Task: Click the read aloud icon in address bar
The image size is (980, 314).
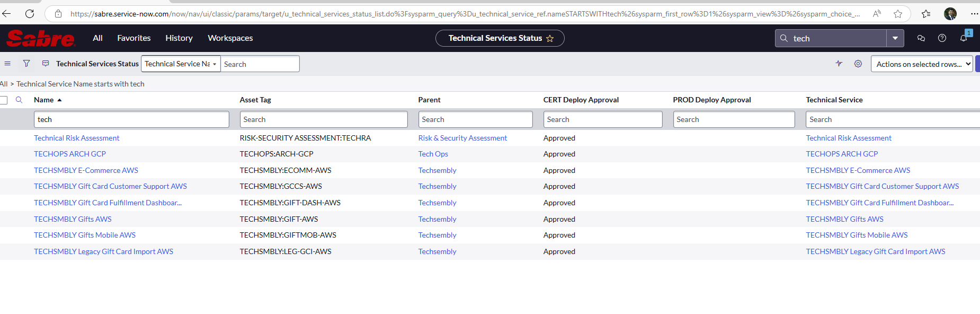Action: tap(877, 14)
